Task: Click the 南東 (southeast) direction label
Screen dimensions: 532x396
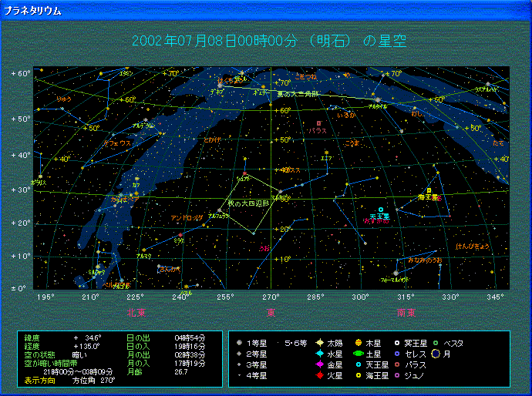Action: [406, 313]
